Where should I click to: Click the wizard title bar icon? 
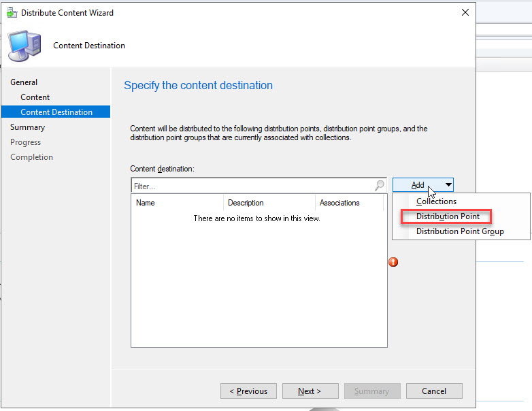(12, 12)
